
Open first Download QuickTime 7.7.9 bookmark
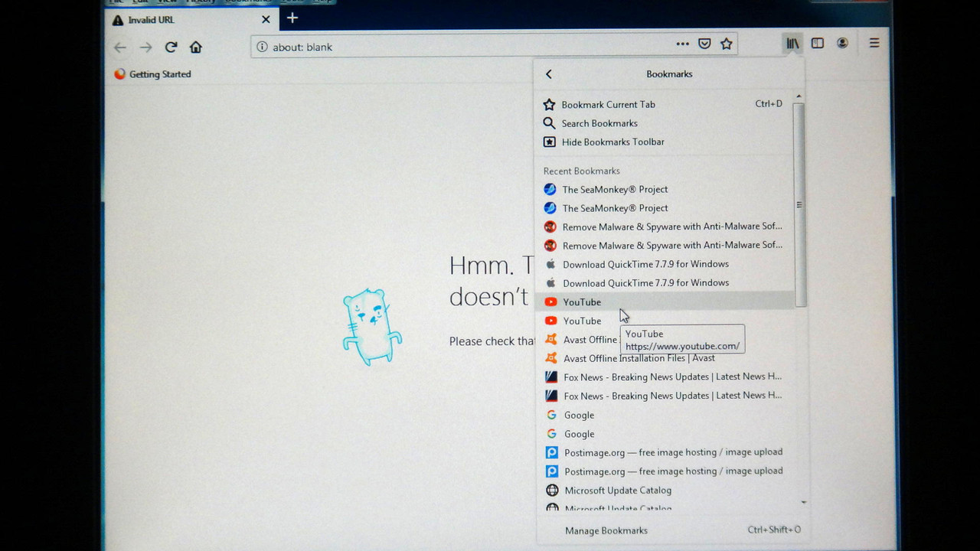[666, 264]
